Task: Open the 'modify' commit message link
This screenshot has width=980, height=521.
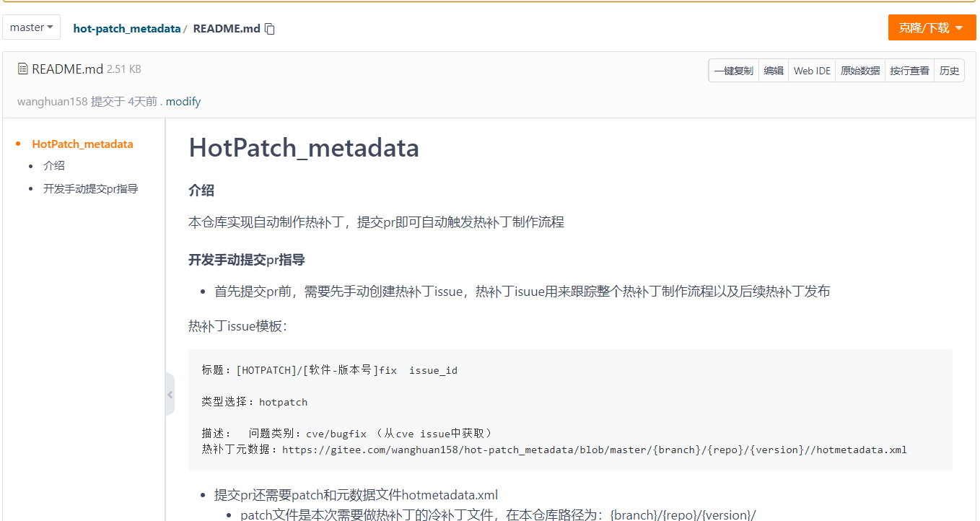Action: [183, 102]
